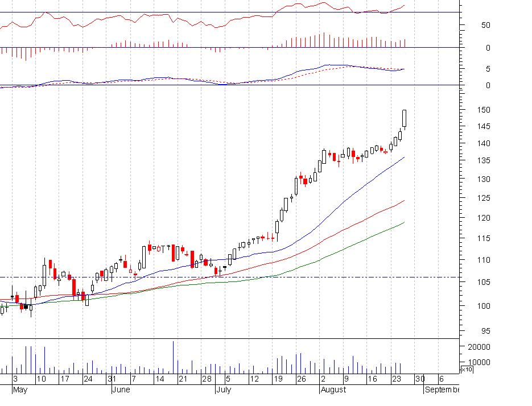This screenshot has width=532, height=406.
Task: Click the date label '31'
Action: pyautogui.click(x=112, y=379)
